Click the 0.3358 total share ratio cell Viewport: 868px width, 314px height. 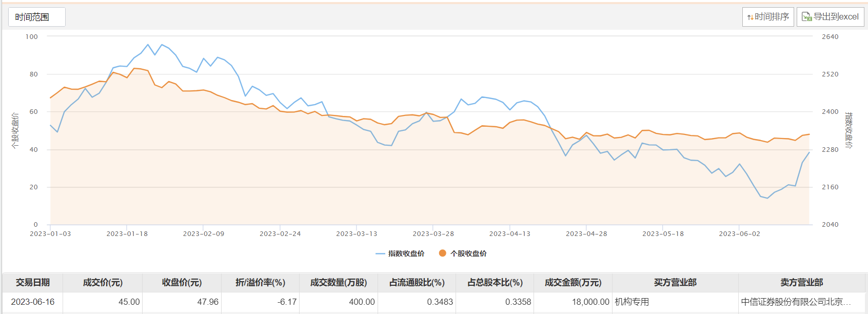click(x=495, y=302)
